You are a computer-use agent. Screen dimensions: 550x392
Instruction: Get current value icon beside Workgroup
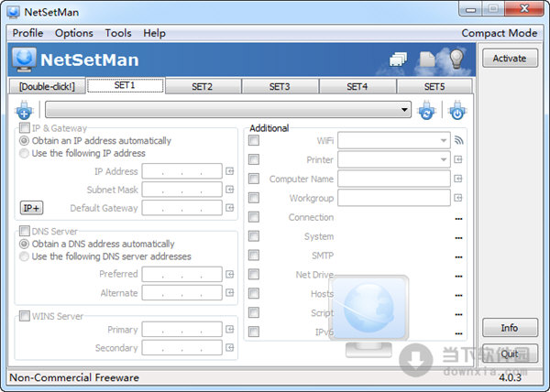[x=458, y=198]
